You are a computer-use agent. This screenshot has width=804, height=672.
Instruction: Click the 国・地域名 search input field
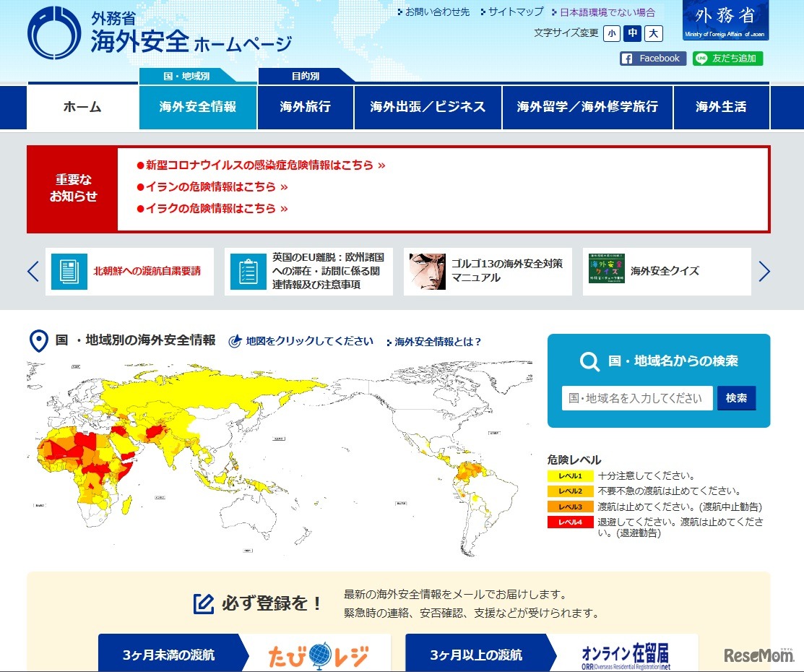point(636,398)
